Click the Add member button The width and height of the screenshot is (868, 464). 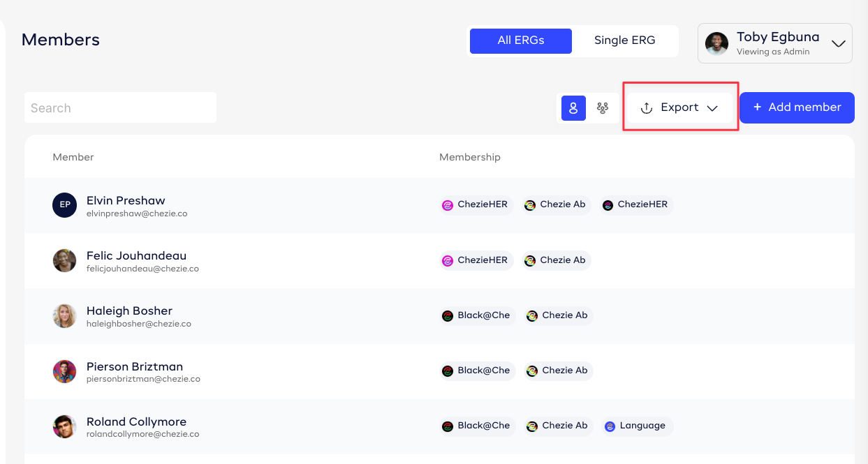coord(797,107)
